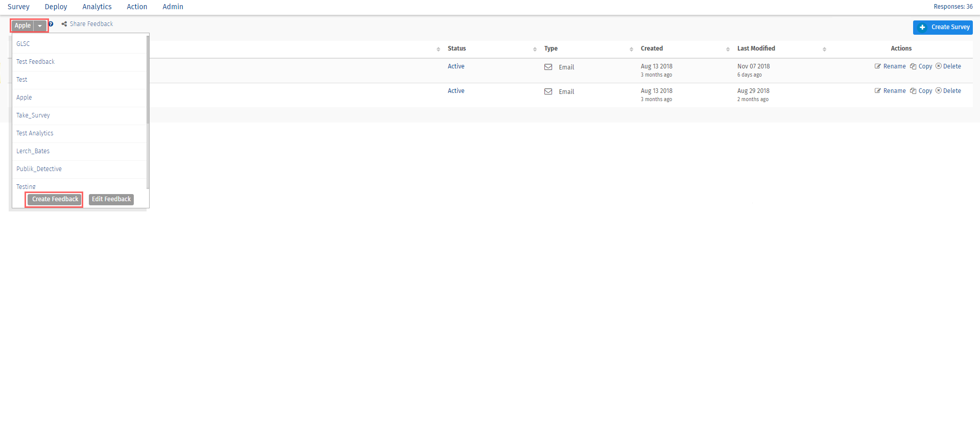
Task: Toggle the Apple feedback dropdown arrow
Action: pos(40,26)
